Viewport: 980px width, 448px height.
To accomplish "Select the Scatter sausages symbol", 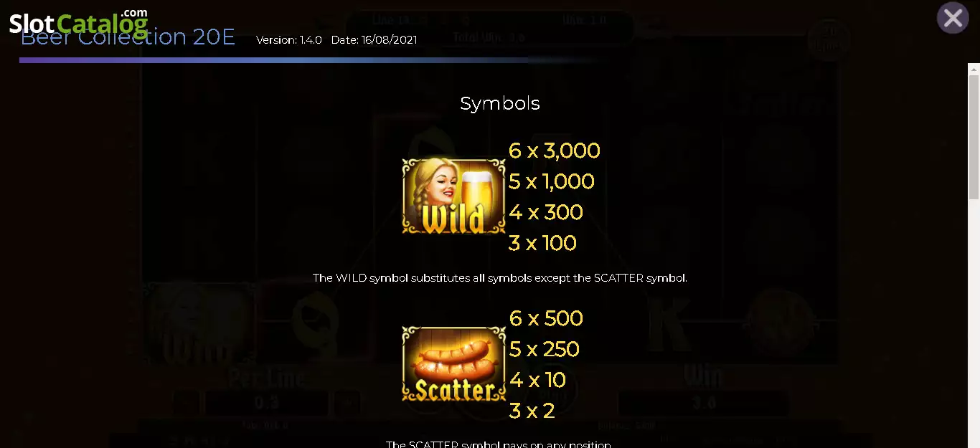I will tap(453, 364).
